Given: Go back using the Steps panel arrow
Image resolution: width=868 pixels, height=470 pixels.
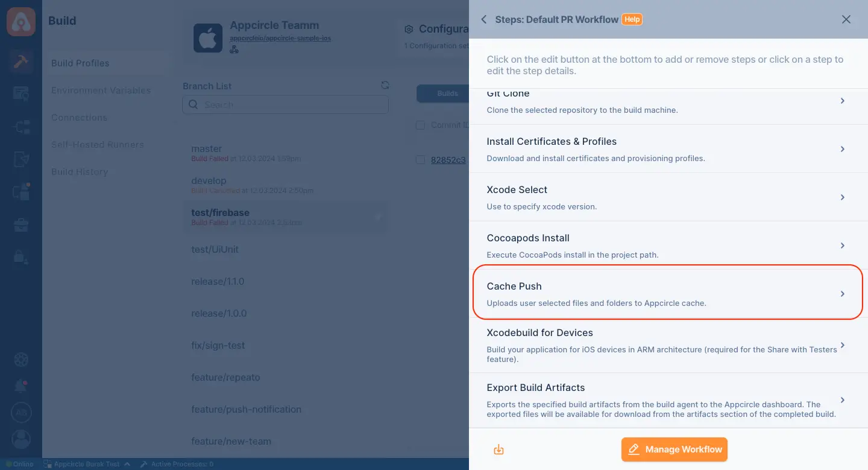Looking at the screenshot, I should click(483, 19).
